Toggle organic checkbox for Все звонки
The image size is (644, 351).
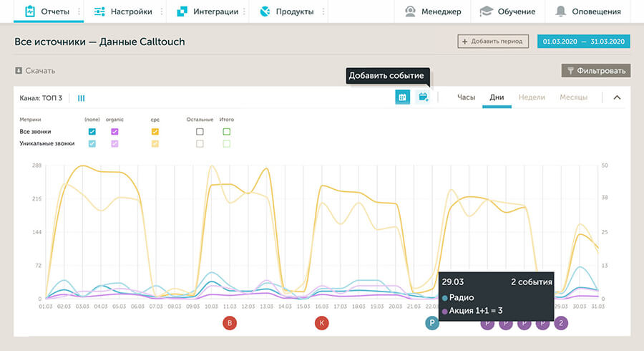click(x=114, y=132)
